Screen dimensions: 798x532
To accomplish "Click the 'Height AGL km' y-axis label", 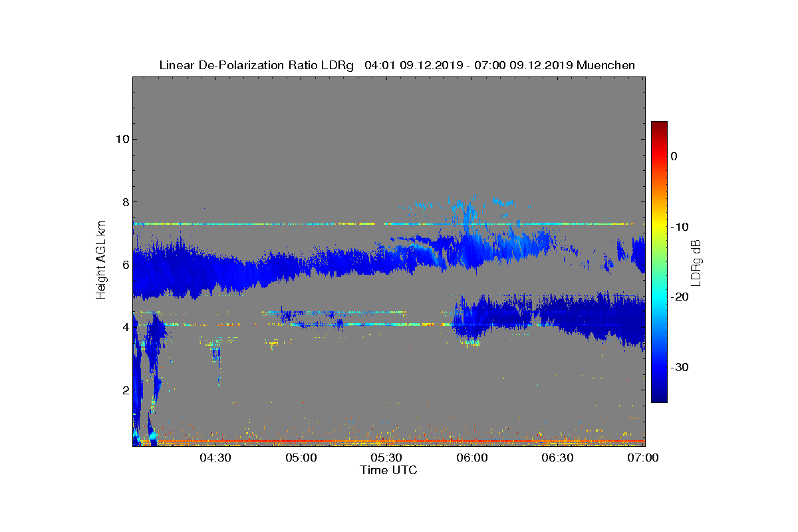I will pos(101,261).
